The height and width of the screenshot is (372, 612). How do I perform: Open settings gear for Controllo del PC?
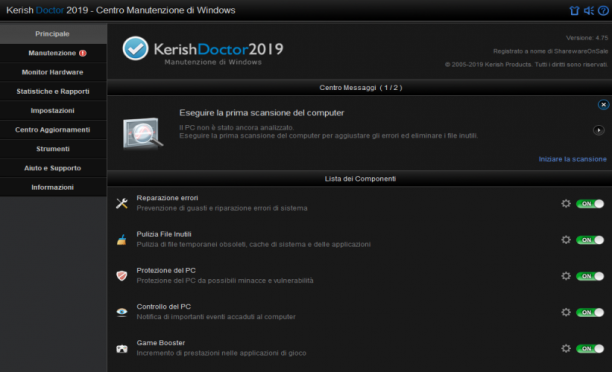point(566,312)
